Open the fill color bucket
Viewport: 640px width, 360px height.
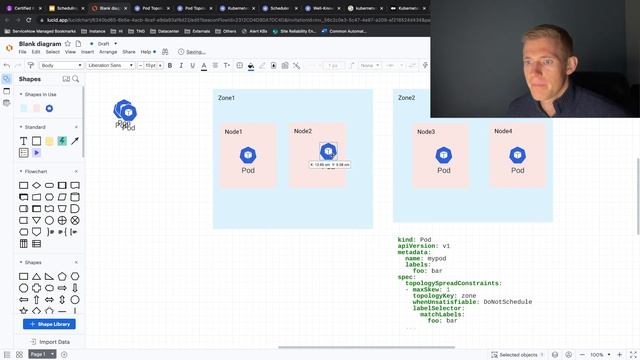click(251, 66)
